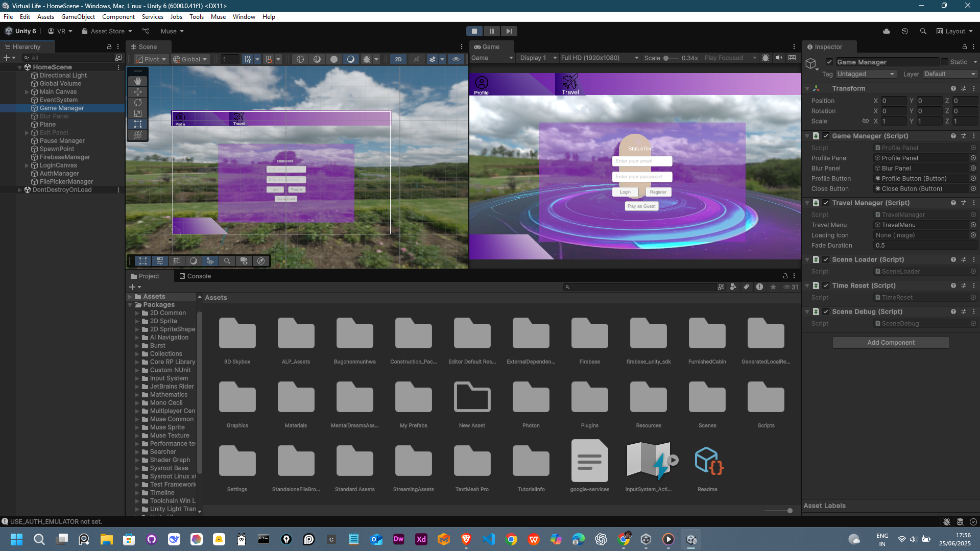This screenshot has height=551, width=980.
Task: Open the Window menu
Action: click(x=244, y=17)
